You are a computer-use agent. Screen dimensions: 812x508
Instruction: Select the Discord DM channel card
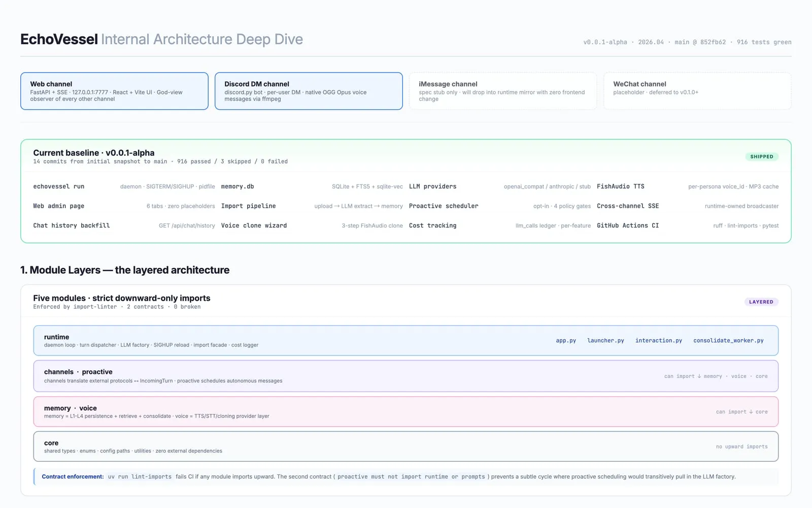(x=309, y=91)
